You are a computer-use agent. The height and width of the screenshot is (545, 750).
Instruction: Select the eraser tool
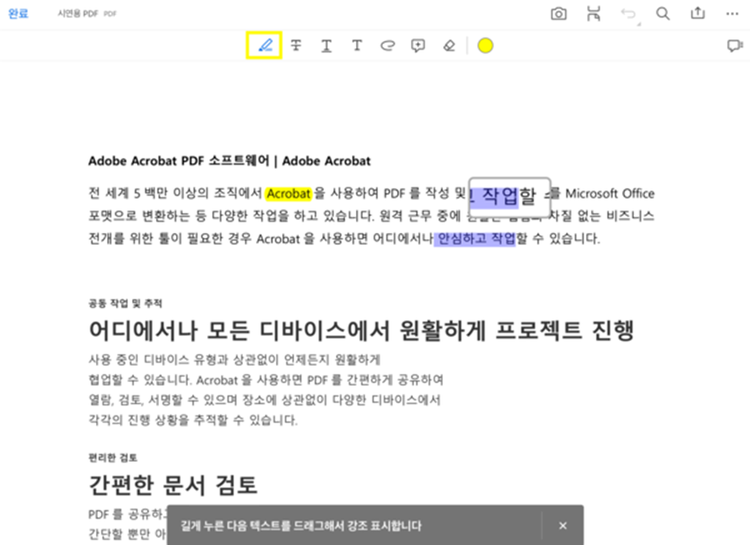449,45
